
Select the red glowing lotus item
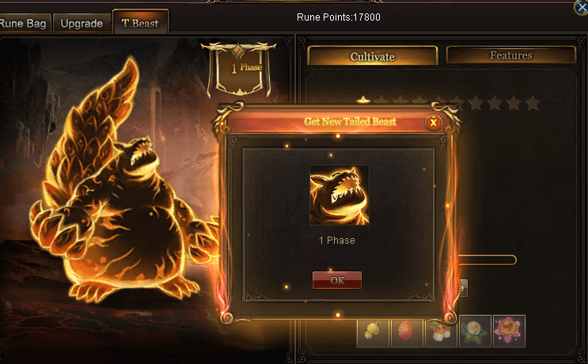point(509,332)
